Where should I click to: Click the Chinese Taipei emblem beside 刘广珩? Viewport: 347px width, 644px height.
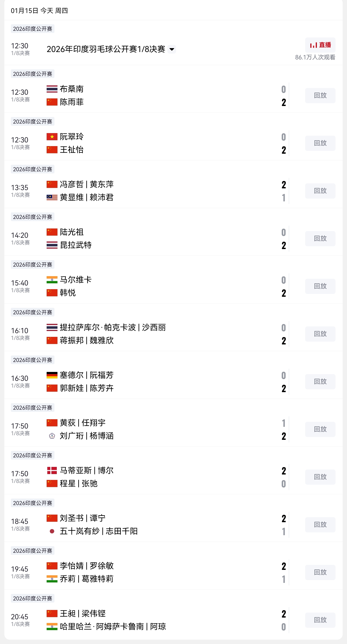click(52, 436)
